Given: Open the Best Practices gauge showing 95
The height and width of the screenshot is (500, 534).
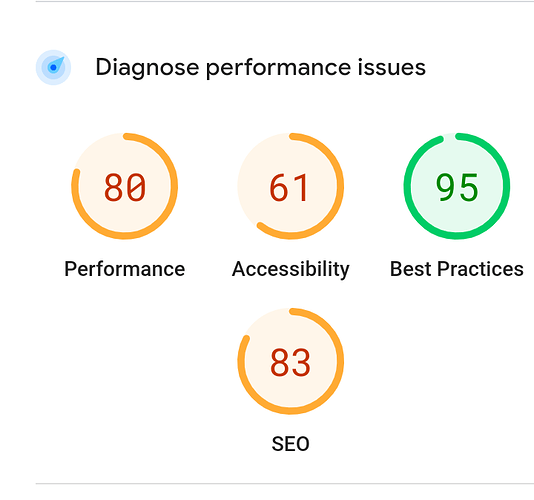Looking at the screenshot, I should [x=457, y=186].
